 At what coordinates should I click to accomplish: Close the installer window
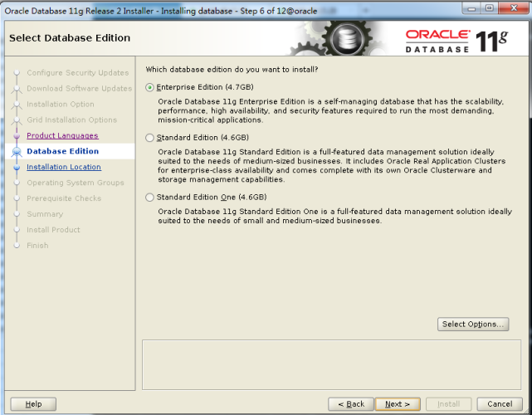(x=514, y=7)
